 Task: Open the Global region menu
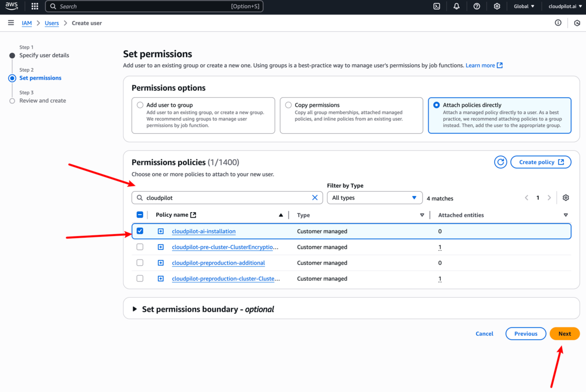pos(524,6)
